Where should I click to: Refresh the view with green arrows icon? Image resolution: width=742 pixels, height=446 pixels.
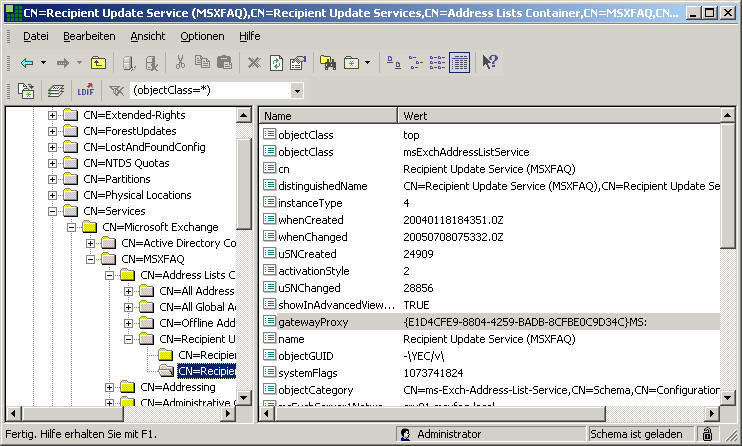point(276,62)
